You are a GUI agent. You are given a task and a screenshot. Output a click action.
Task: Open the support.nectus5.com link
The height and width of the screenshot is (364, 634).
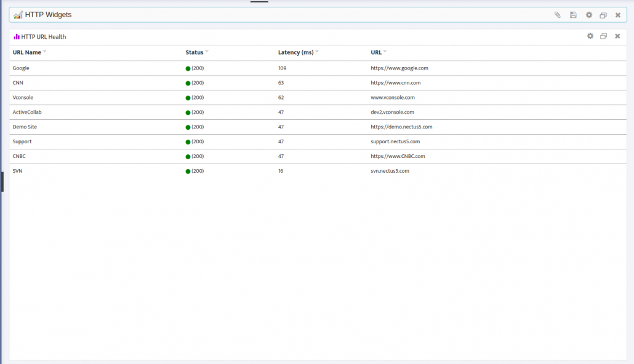(395, 141)
